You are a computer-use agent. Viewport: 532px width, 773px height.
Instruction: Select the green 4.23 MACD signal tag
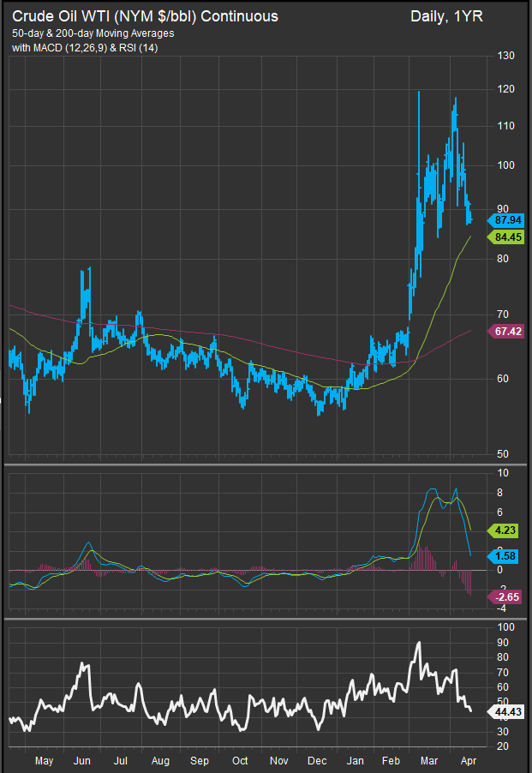tap(503, 530)
